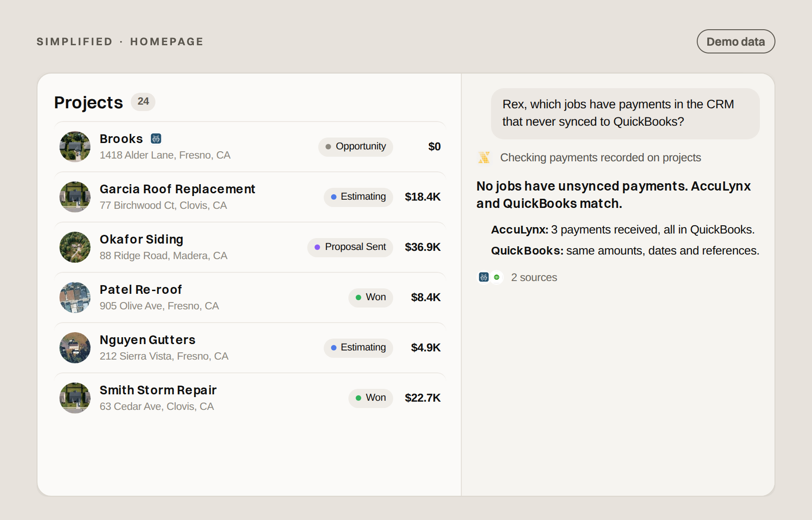Open the 2 sources link

pyautogui.click(x=534, y=277)
